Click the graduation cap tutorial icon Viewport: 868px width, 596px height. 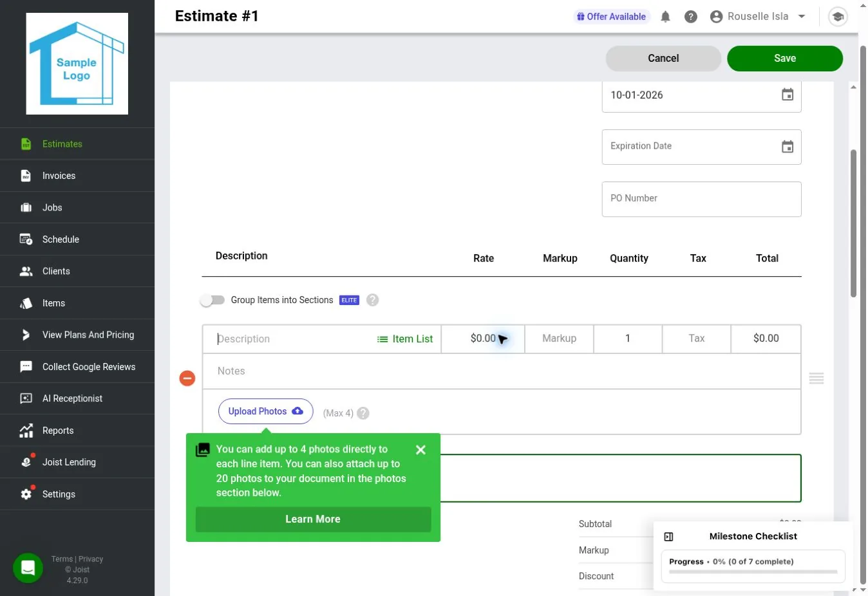[838, 17]
